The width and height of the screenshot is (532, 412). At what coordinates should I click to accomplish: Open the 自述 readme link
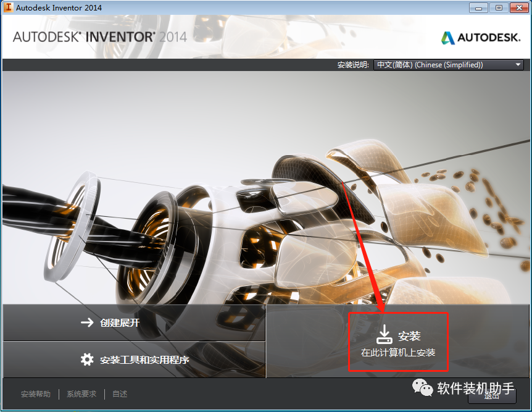pyautogui.click(x=120, y=394)
